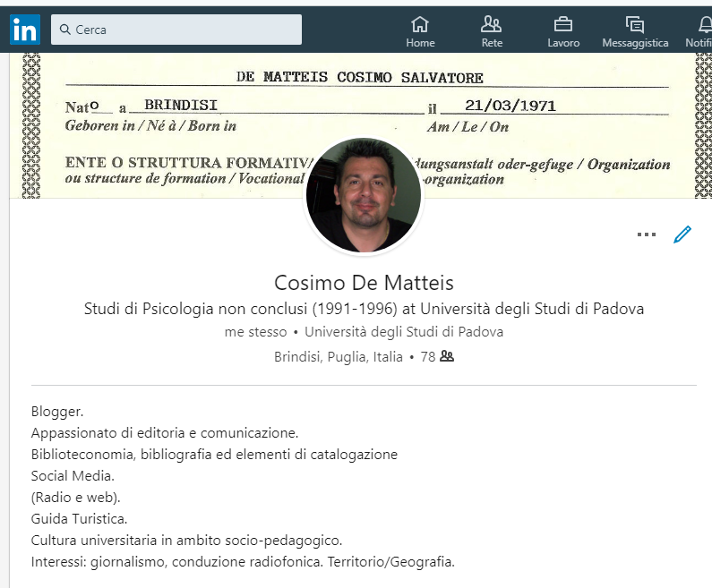Click the 'Interessi: giornalismo' summary line
Screen dimensions: 712x588
[243, 562]
